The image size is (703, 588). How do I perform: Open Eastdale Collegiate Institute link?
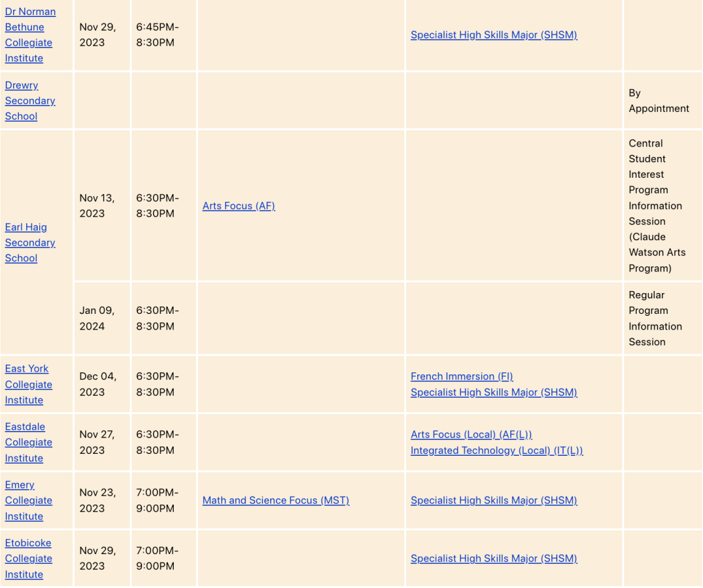coord(29,442)
